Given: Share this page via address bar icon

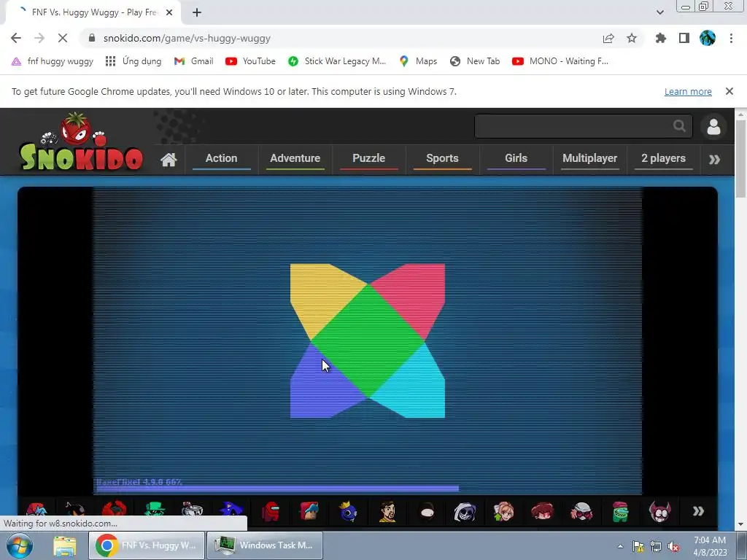Looking at the screenshot, I should point(608,39).
